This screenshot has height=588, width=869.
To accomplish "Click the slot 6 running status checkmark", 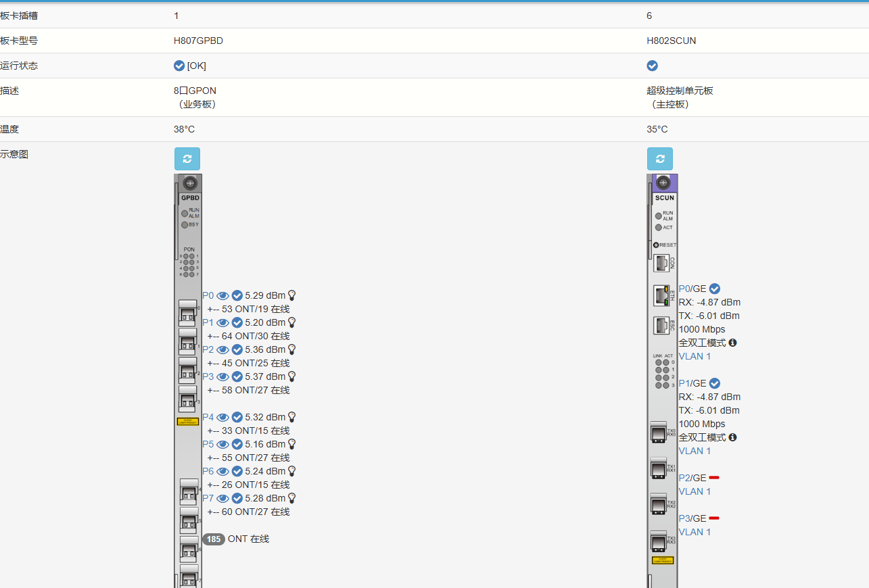I will [652, 66].
